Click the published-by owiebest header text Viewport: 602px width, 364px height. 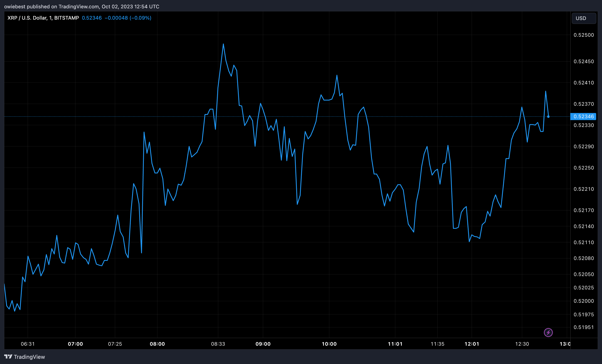click(x=82, y=7)
